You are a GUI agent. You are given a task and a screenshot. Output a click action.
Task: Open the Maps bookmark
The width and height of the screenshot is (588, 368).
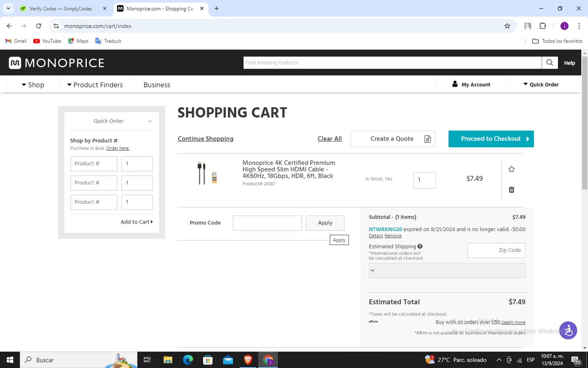78,41
